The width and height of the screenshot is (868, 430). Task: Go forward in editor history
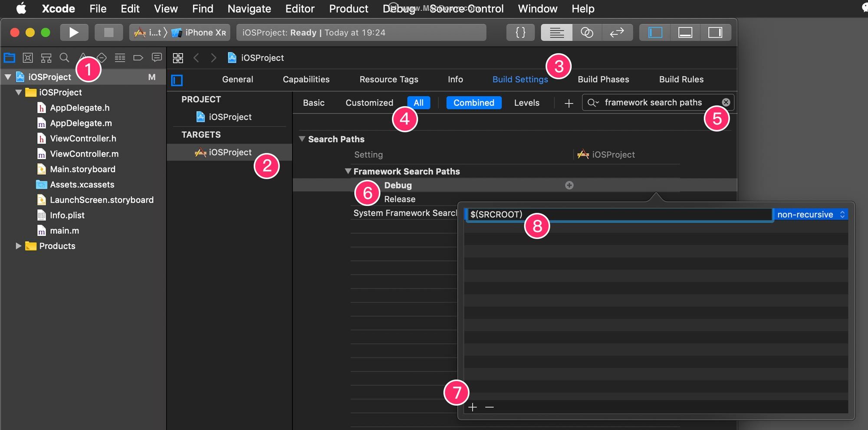click(x=214, y=58)
